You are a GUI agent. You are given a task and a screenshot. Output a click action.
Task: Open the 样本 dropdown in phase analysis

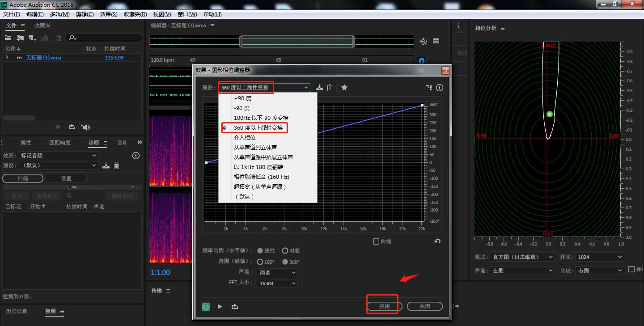click(599, 257)
